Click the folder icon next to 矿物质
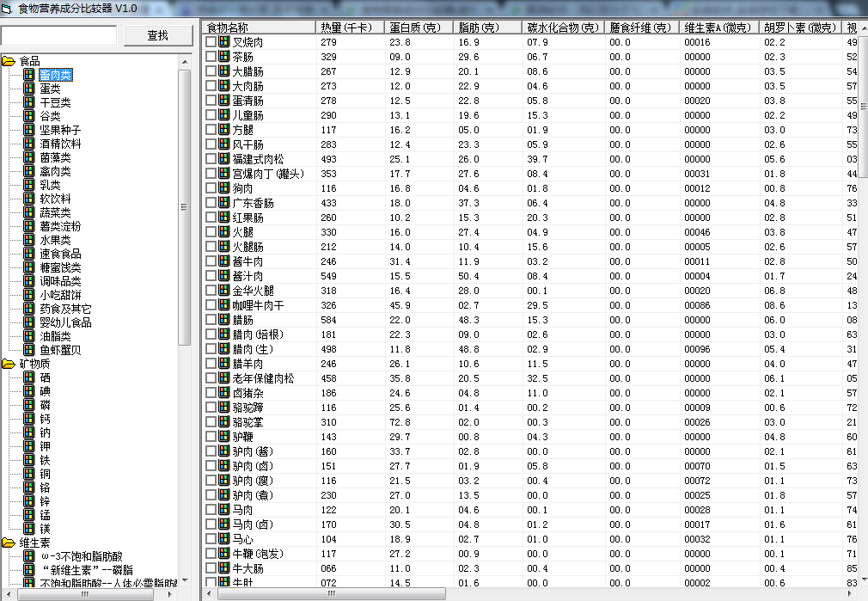868x601 pixels. pos(9,364)
